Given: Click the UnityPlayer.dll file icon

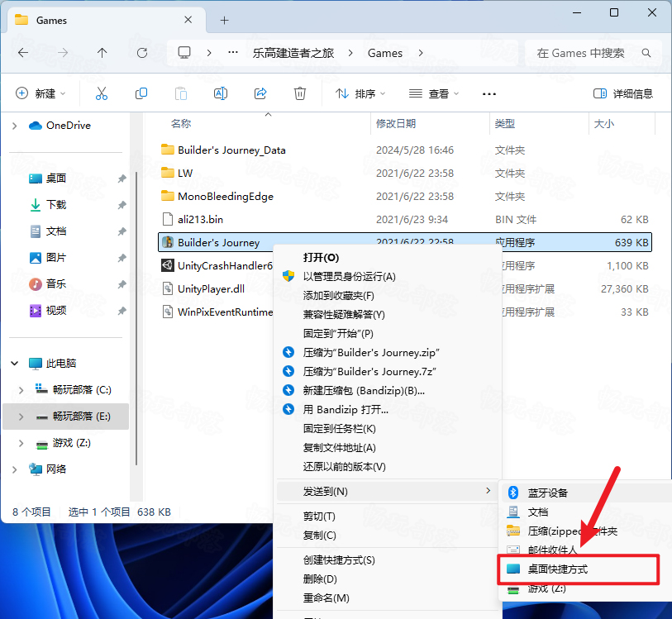Looking at the screenshot, I should [168, 288].
